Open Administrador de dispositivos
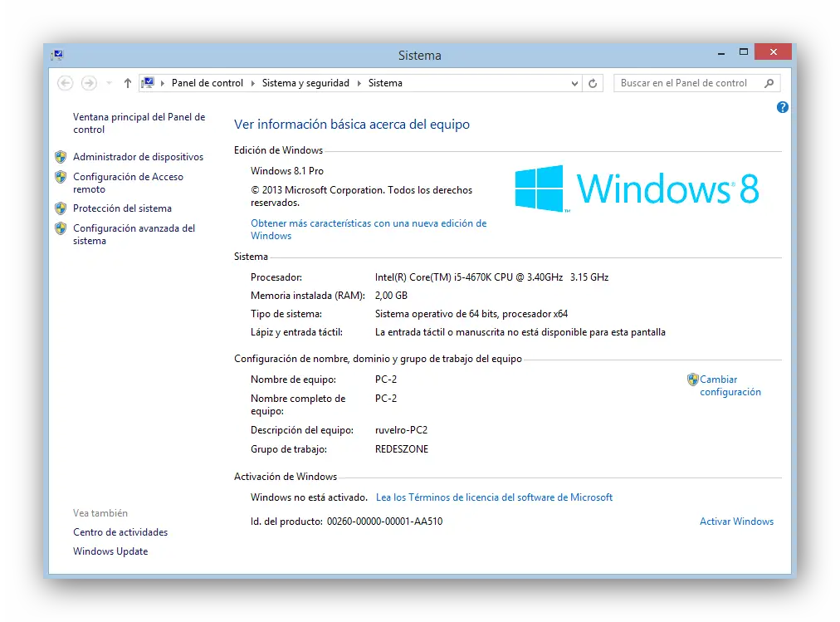The image size is (840, 622). click(139, 157)
